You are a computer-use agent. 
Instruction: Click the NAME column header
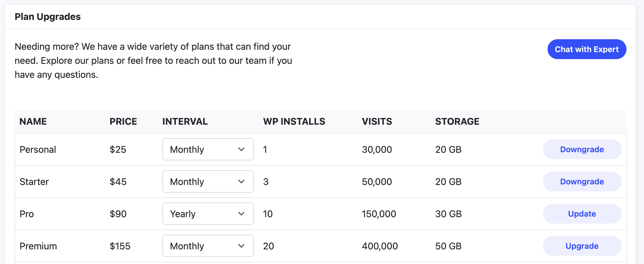pyautogui.click(x=33, y=121)
